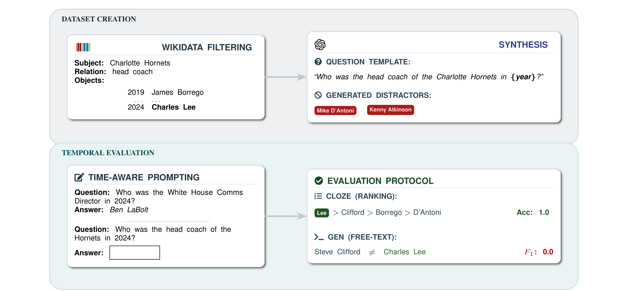Click the question mark icon beside Question Template
This screenshot has width=644, height=291.
tap(318, 62)
